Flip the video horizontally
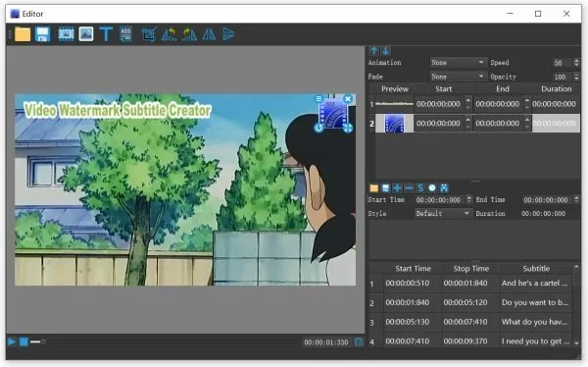Screen dimensions: 588x367 [x=209, y=34]
